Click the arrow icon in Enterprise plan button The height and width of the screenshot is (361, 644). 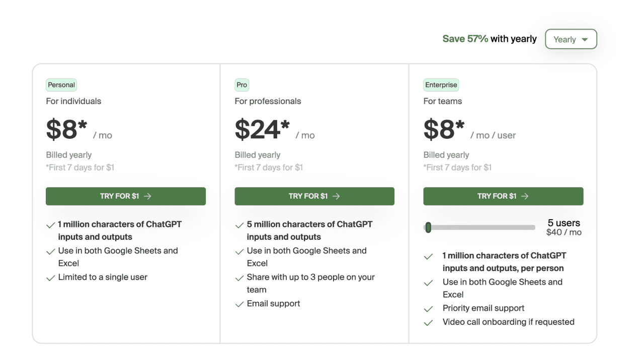tap(525, 196)
